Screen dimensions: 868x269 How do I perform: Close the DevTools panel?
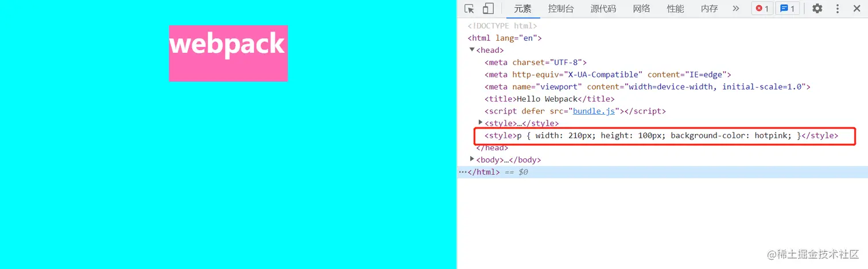(x=857, y=9)
